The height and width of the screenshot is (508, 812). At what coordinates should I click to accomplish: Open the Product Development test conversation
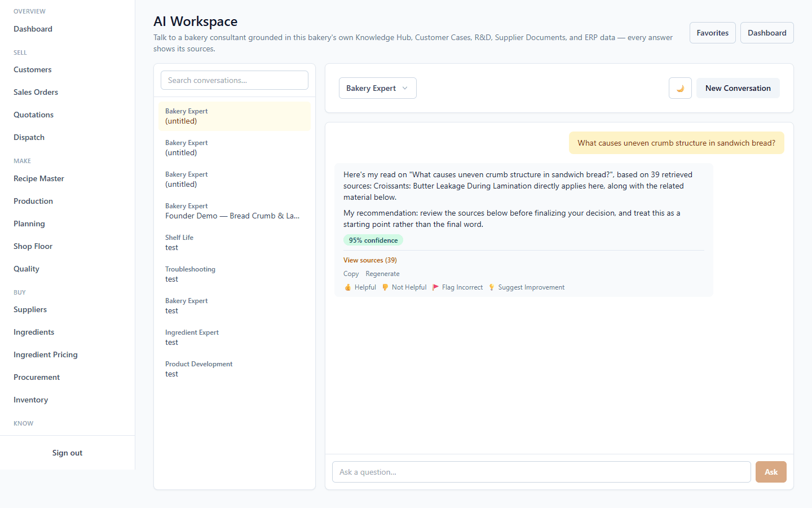235,369
